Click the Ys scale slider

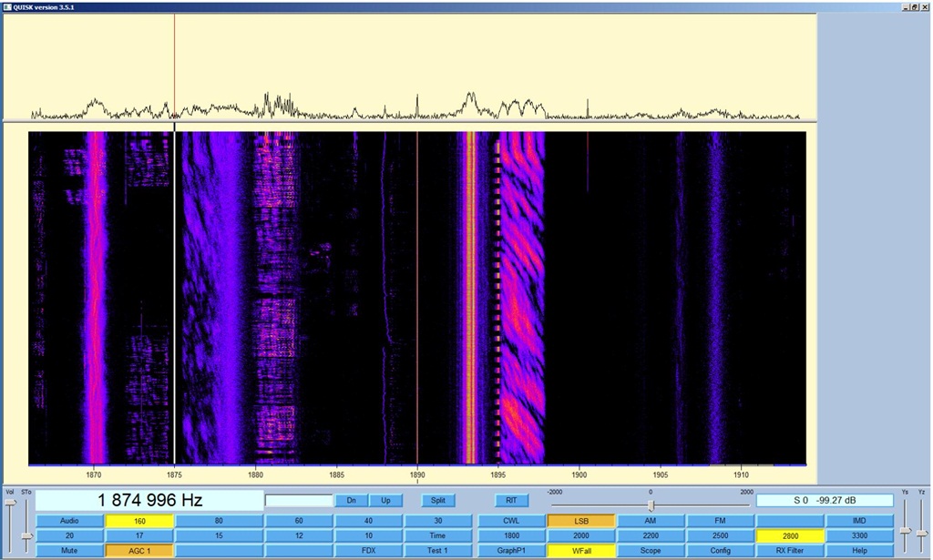[906, 531]
